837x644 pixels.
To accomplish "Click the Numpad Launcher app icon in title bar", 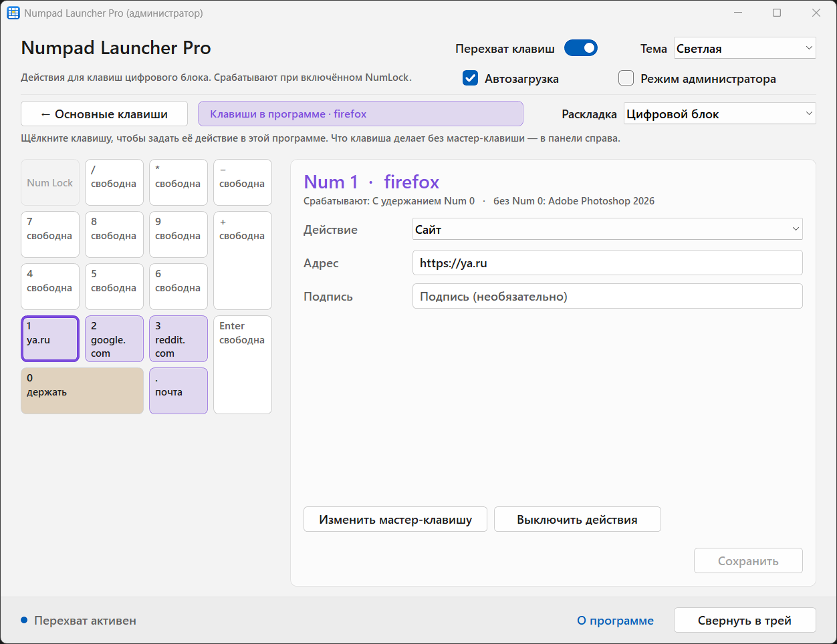I will 13,13.
